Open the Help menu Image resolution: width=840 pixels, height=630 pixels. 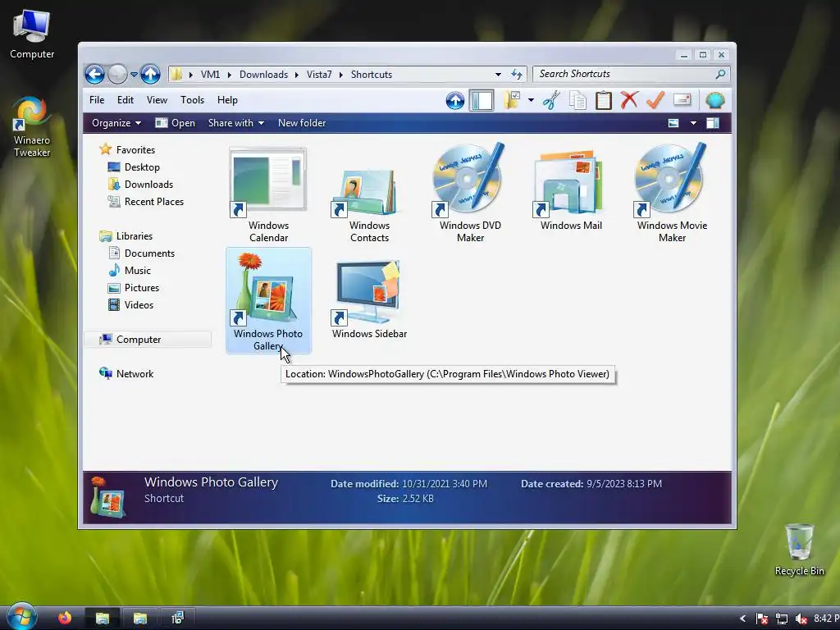click(x=227, y=100)
